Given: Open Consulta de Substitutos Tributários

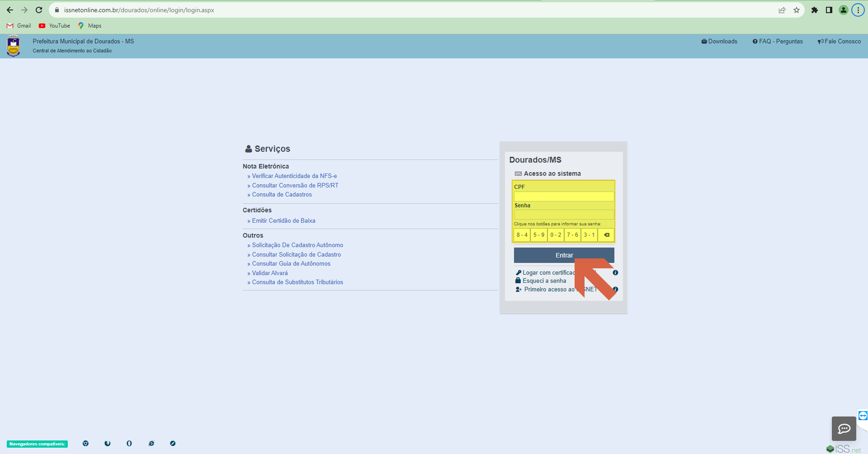Looking at the screenshot, I should point(297,282).
